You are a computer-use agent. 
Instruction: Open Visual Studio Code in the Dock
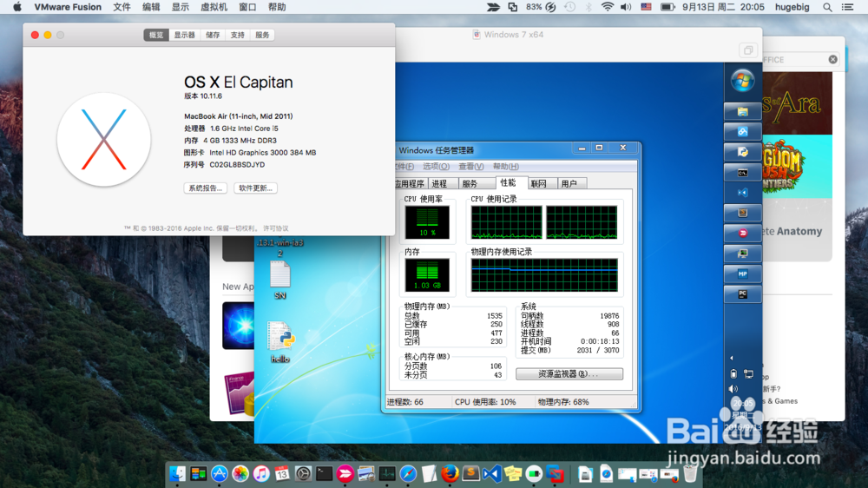pos(491,473)
